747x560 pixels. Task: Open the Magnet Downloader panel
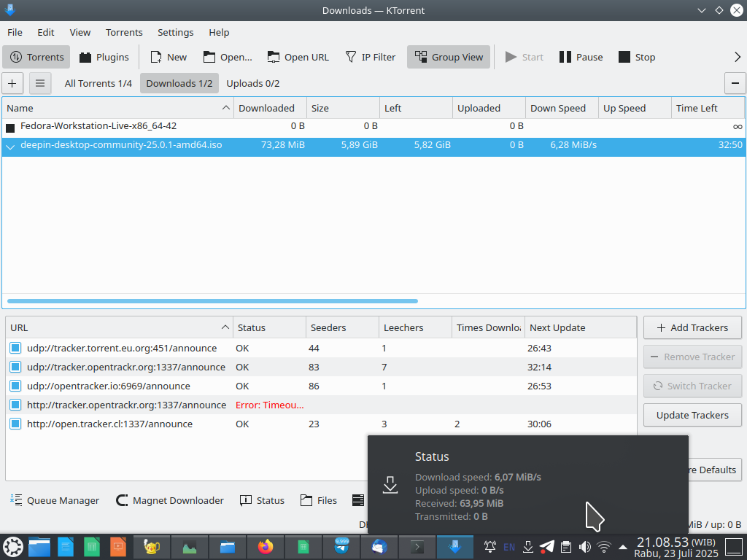(170, 500)
